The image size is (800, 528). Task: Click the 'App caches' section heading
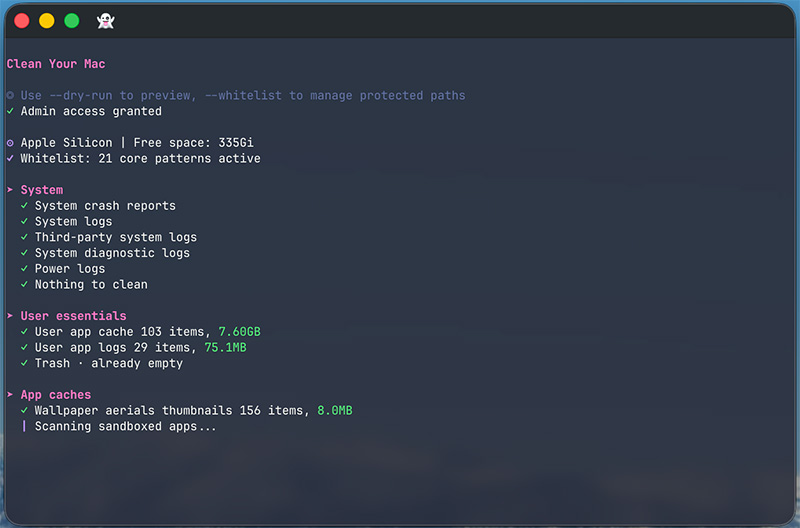point(56,395)
